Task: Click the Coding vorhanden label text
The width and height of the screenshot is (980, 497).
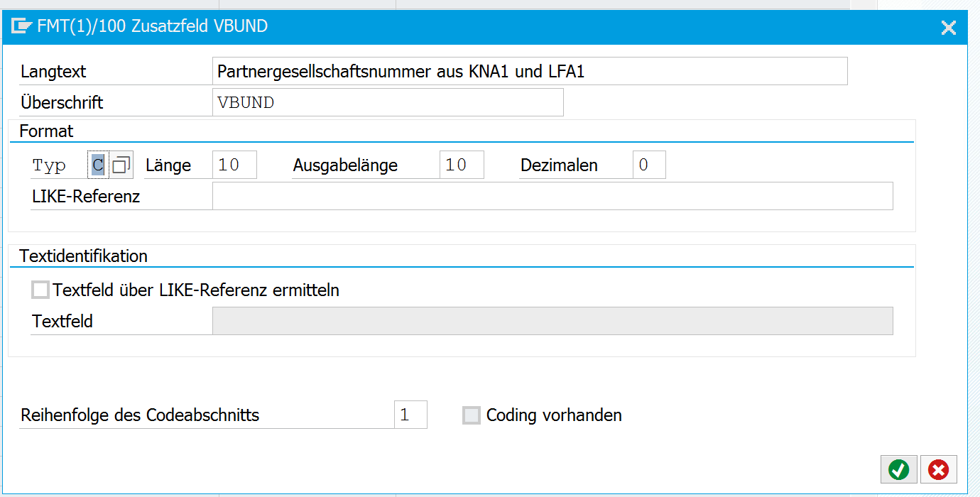Action: point(554,415)
